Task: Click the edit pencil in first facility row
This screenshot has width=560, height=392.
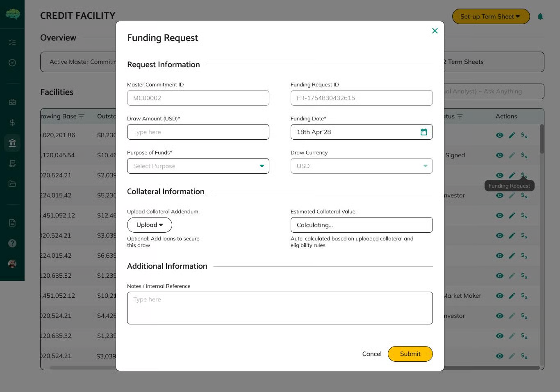Action: click(x=512, y=135)
